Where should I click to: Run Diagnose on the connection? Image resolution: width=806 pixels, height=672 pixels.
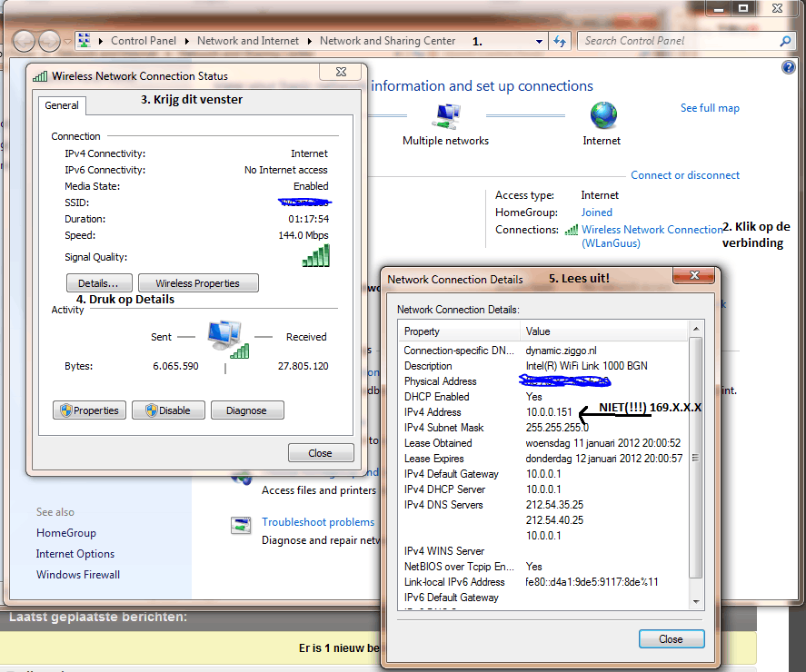point(247,410)
